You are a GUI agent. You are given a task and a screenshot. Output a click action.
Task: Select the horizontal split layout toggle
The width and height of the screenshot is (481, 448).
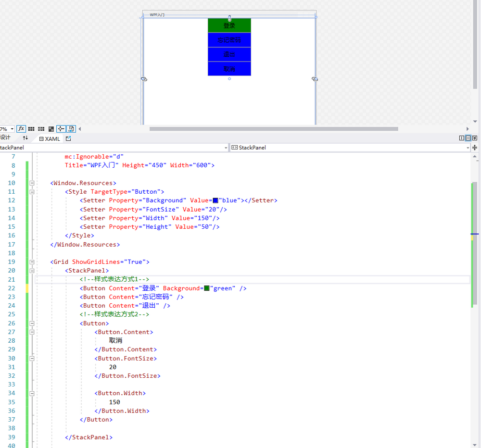coord(468,138)
